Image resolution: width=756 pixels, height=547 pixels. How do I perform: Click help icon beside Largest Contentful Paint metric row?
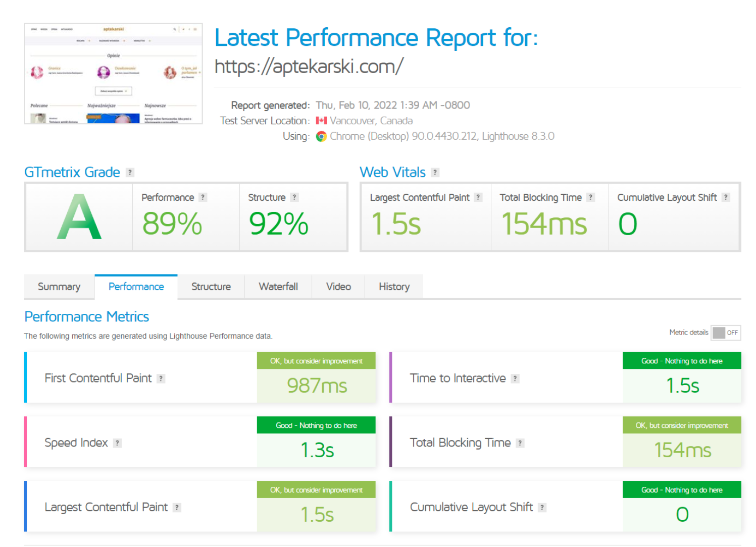(x=177, y=508)
